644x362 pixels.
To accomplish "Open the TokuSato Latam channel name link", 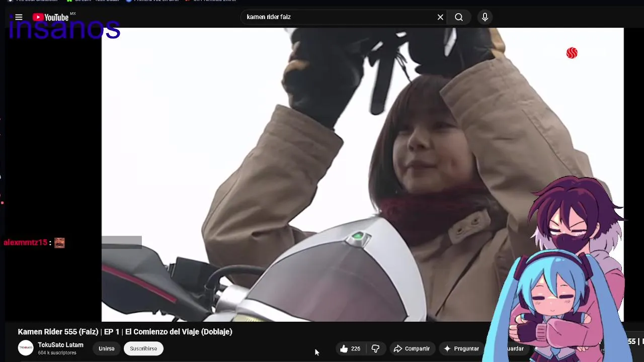I will point(60,345).
